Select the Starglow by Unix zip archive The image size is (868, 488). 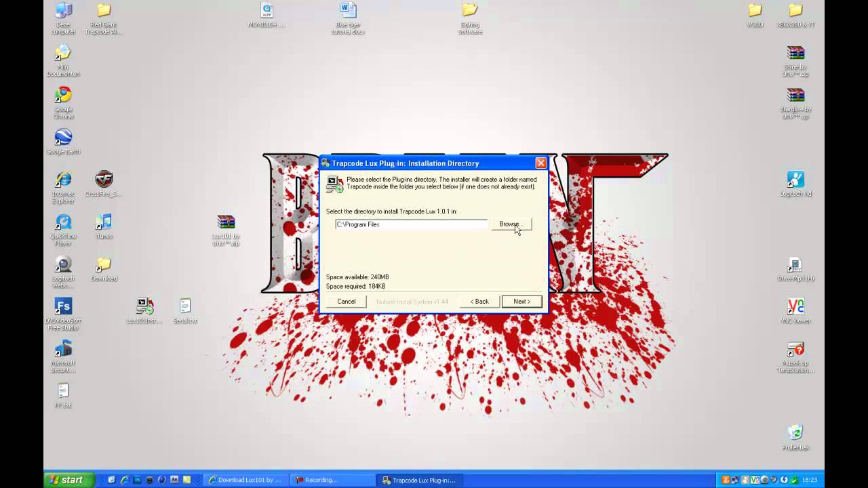pos(795,103)
